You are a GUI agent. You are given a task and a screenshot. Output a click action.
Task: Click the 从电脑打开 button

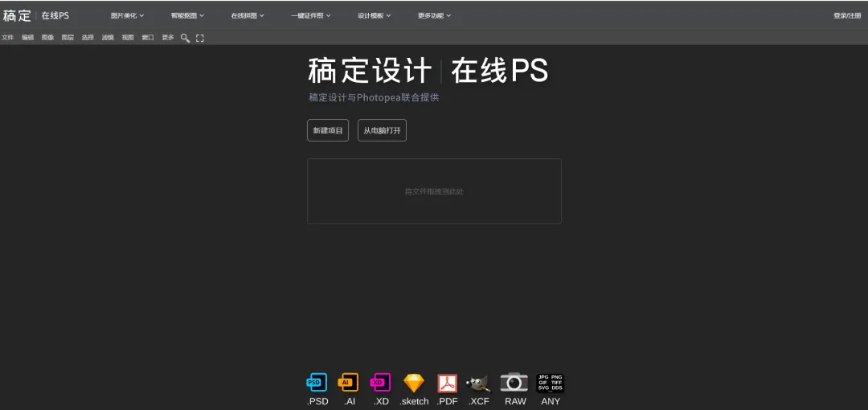tap(382, 130)
